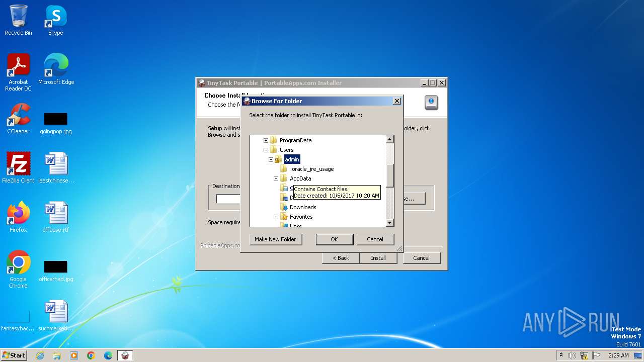Click the taskbar clock showing 2:29 AM
This screenshot has width=644, height=362.
(x=618, y=355)
